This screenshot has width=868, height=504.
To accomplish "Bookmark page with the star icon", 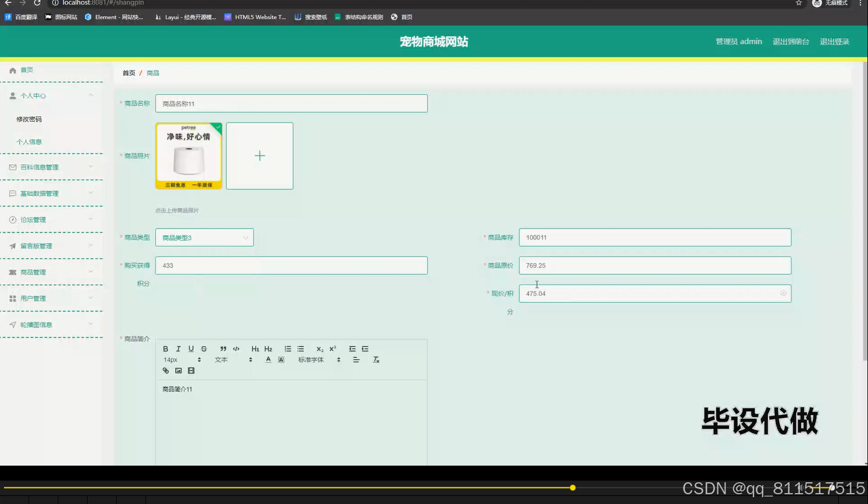I will tap(799, 3).
